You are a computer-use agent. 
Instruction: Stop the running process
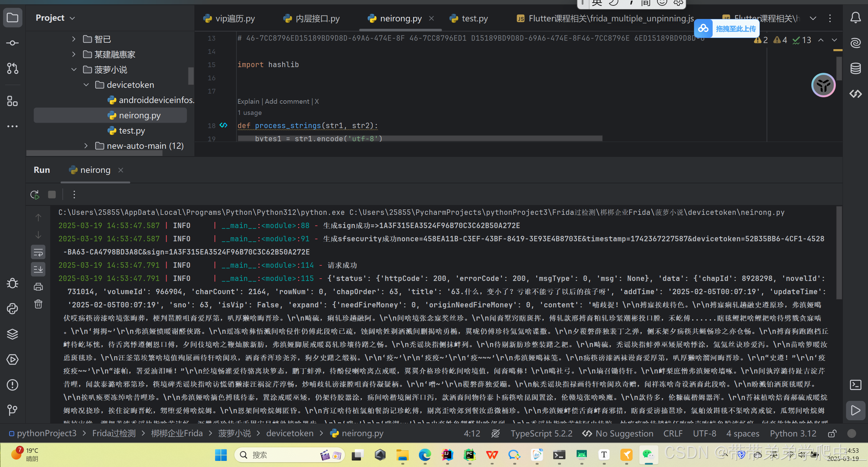pos(52,195)
